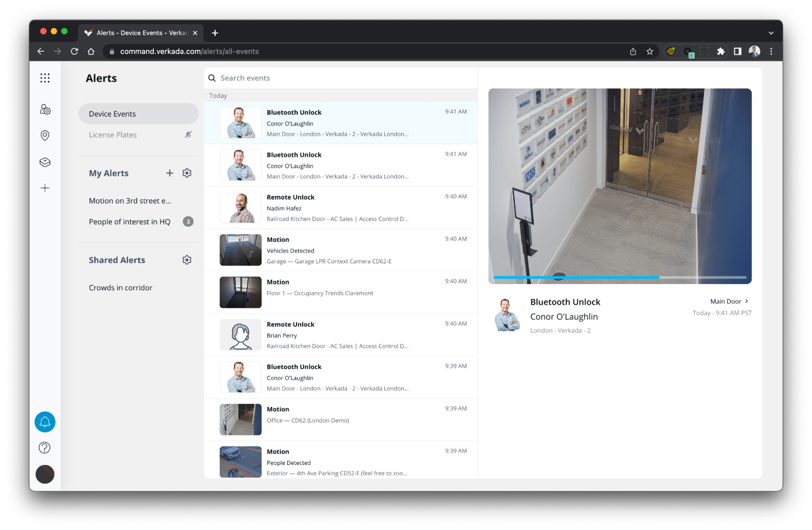
Task: Click the sites/layers icon in sidebar
Action: point(45,162)
